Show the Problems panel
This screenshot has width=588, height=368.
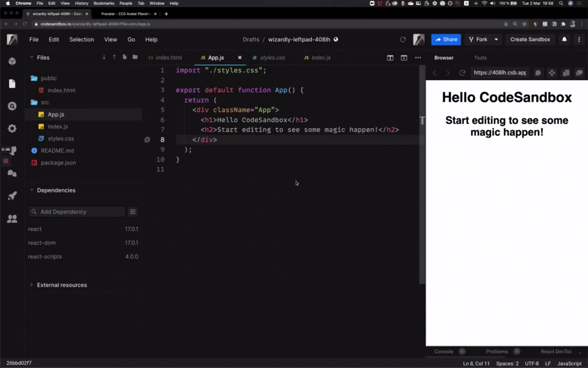[496, 351]
